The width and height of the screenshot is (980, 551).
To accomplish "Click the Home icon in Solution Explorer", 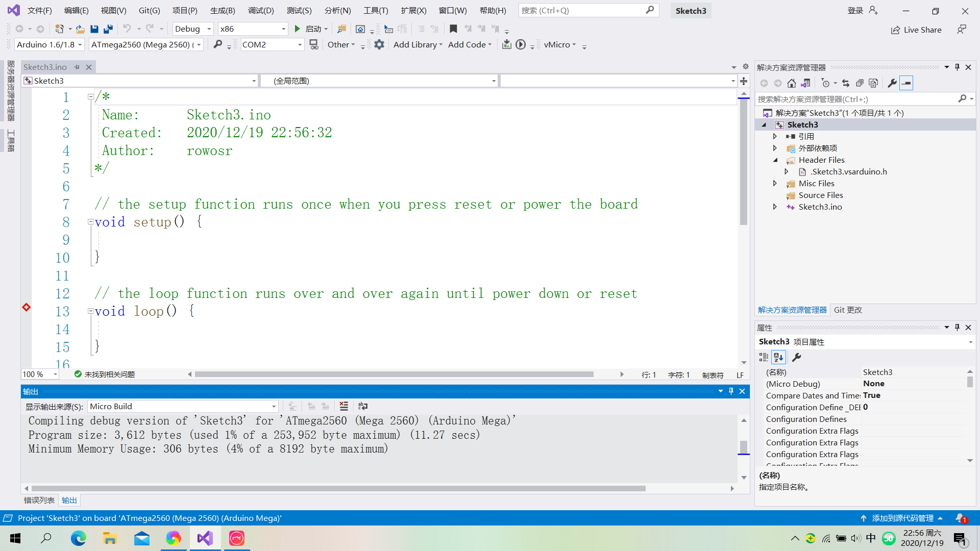I will click(792, 83).
